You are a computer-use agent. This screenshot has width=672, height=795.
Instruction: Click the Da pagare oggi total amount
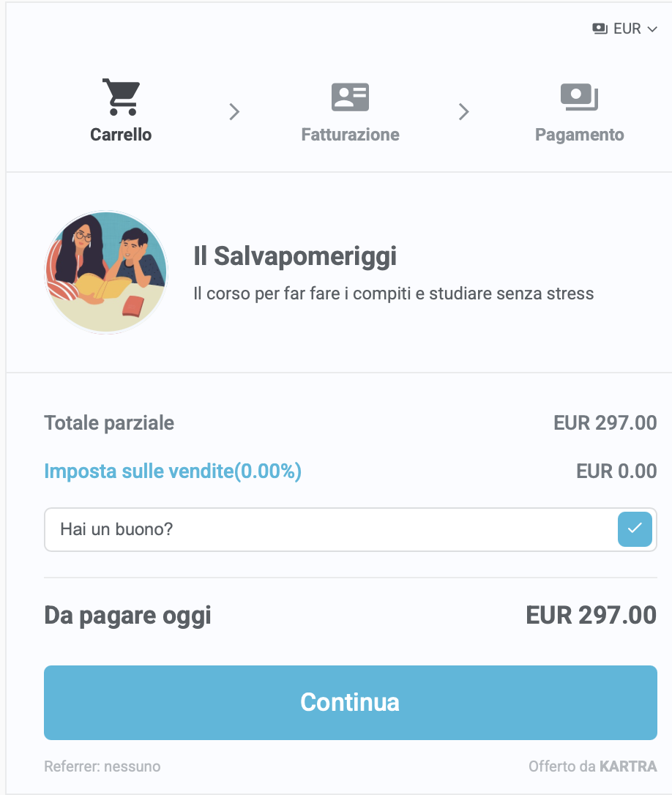pos(591,615)
